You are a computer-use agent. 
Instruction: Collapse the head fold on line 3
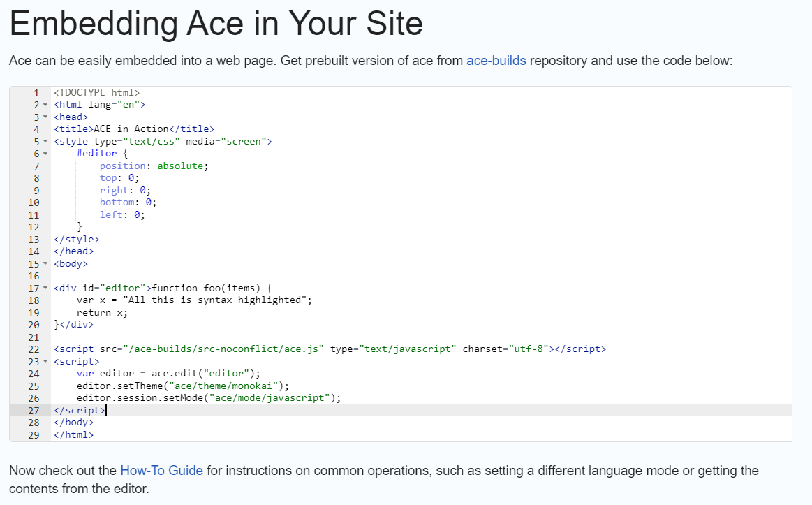point(45,117)
